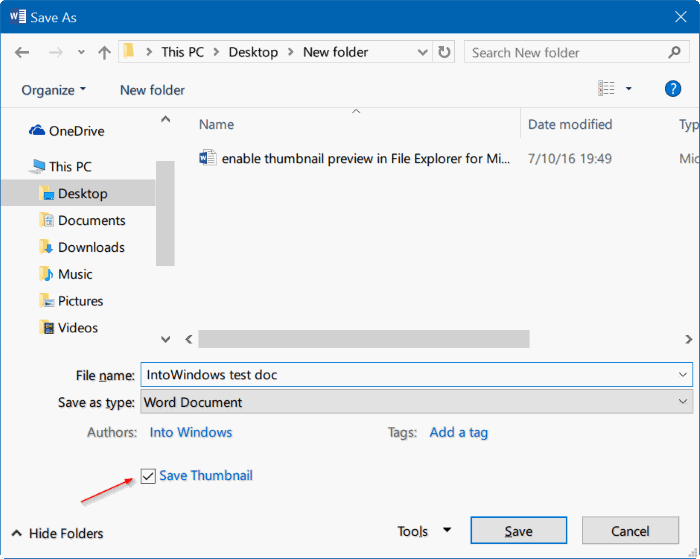Click the Word file icon in list
Screen dimensions: 700x559
tap(208, 158)
